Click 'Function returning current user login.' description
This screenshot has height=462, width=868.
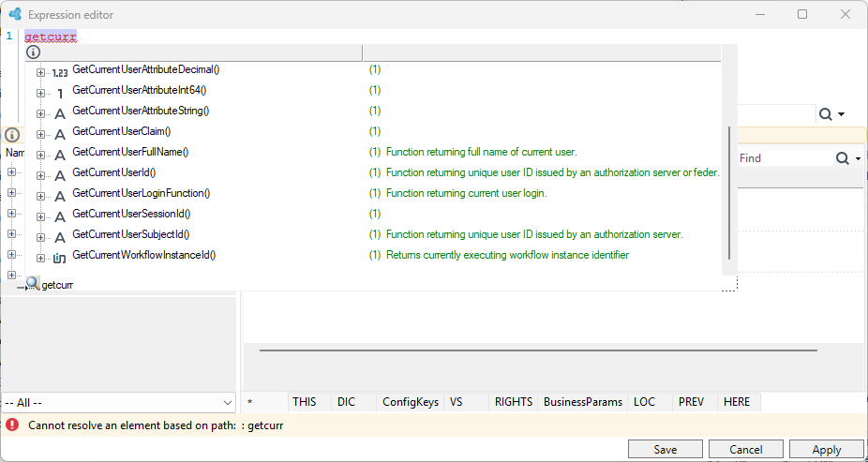coord(467,193)
